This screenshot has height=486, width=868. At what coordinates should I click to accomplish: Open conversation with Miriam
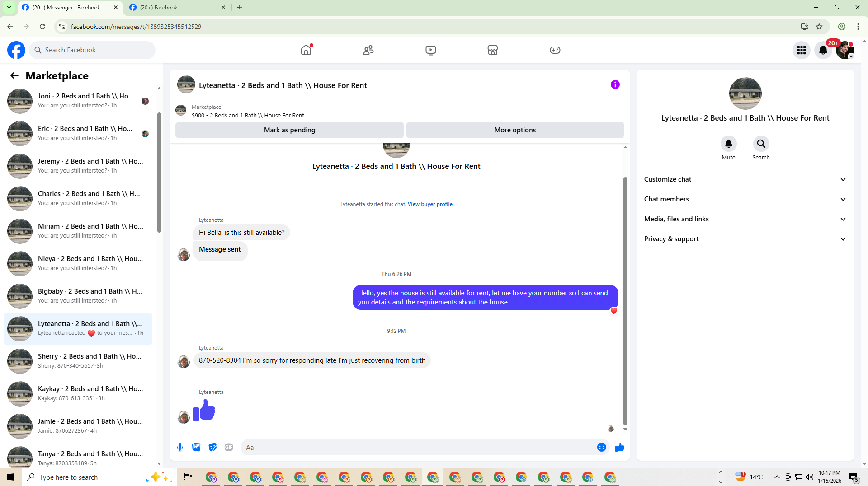78,230
